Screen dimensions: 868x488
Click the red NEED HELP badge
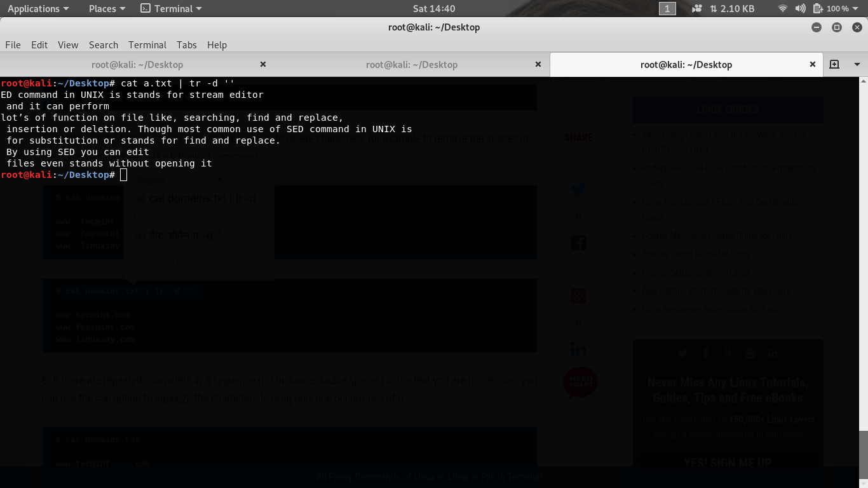pyautogui.click(x=580, y=382)
